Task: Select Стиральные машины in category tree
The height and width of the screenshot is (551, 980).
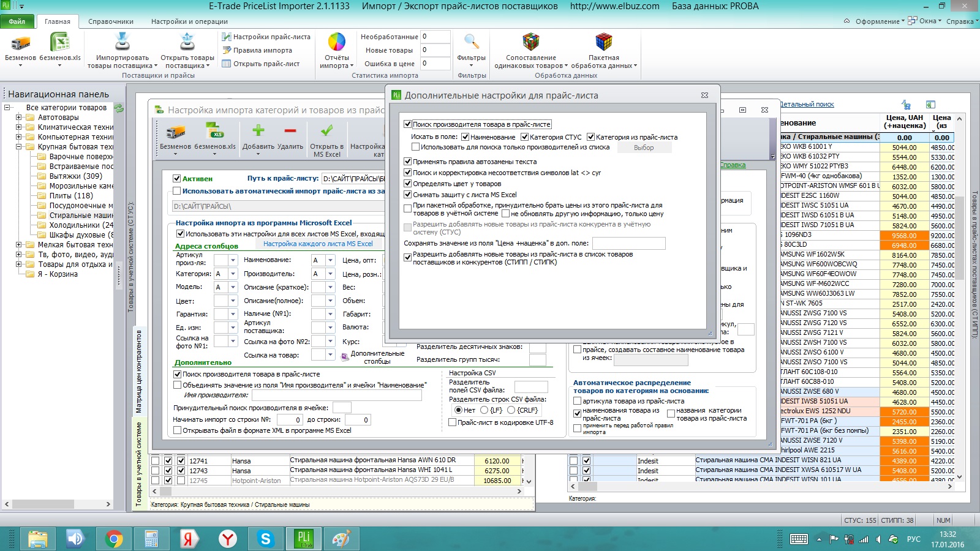Action: click(81, 216)
